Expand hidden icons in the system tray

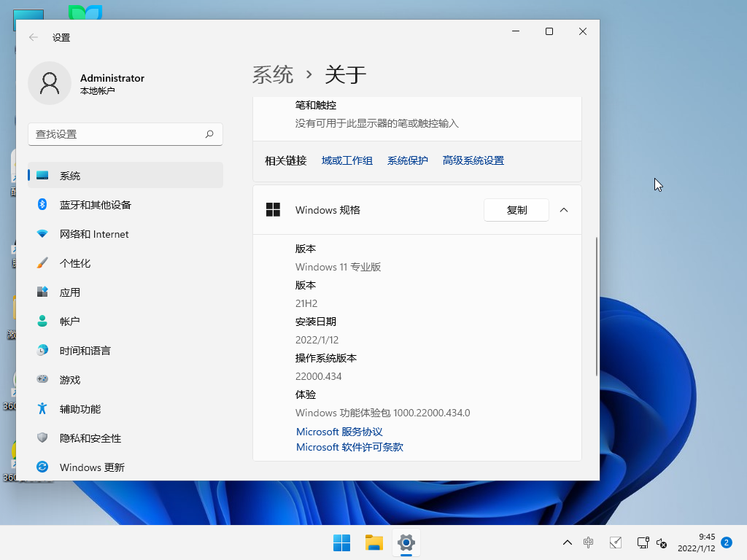[x=567, y=542]
